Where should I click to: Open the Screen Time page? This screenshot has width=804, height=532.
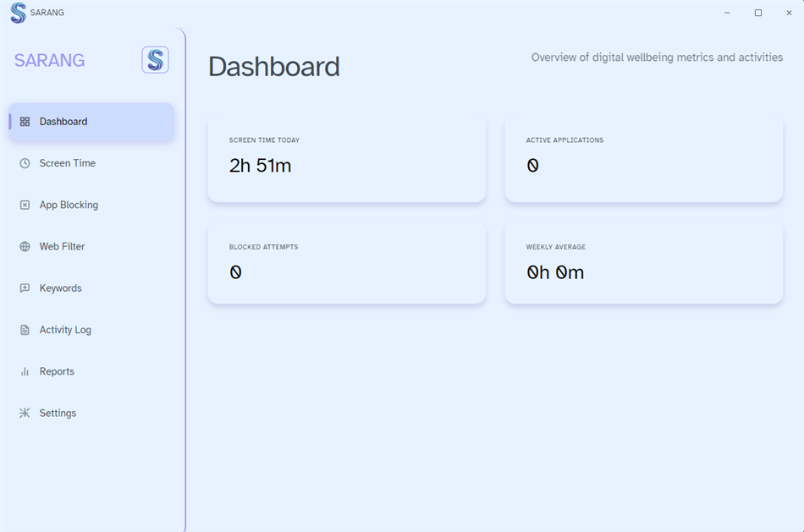pyautogui.click(x=91, y=163)
